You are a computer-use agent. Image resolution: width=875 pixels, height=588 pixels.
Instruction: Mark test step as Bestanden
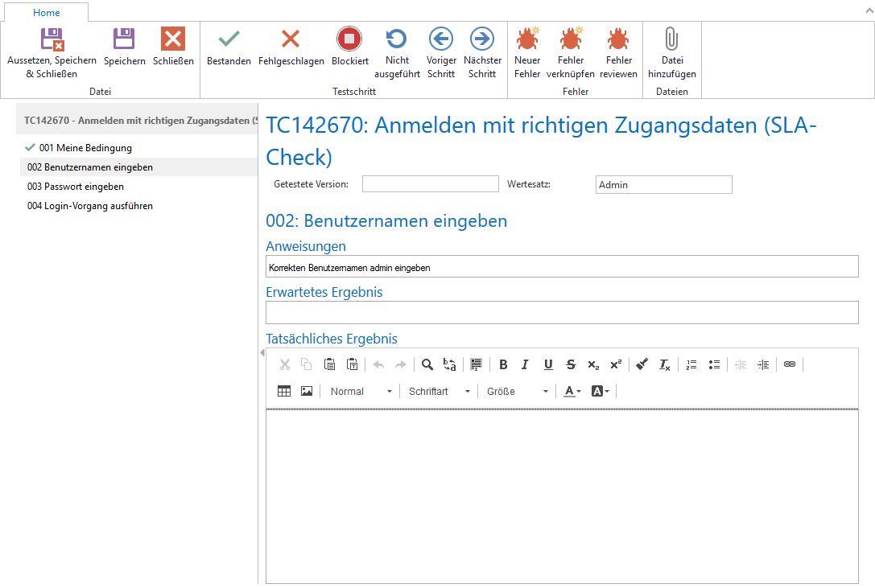point(229,47)
